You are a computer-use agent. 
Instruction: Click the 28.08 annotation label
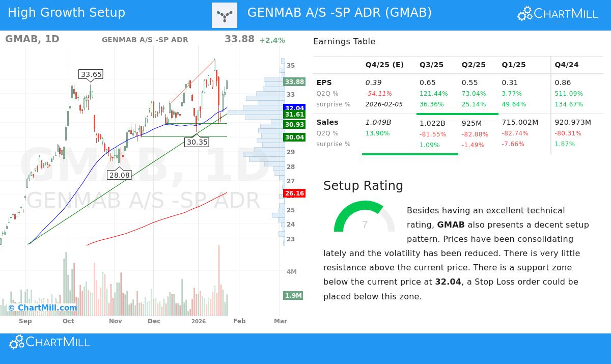point(120,175)
